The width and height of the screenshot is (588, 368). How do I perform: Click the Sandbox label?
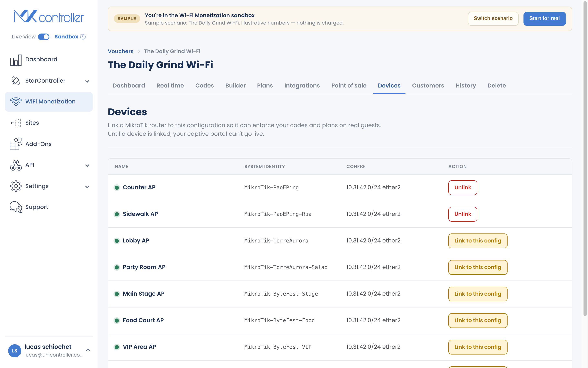pos(66,37)
